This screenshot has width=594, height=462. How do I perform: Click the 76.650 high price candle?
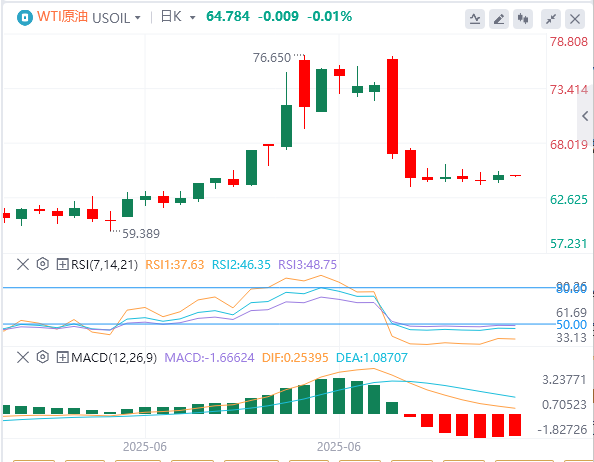point(304,83)
